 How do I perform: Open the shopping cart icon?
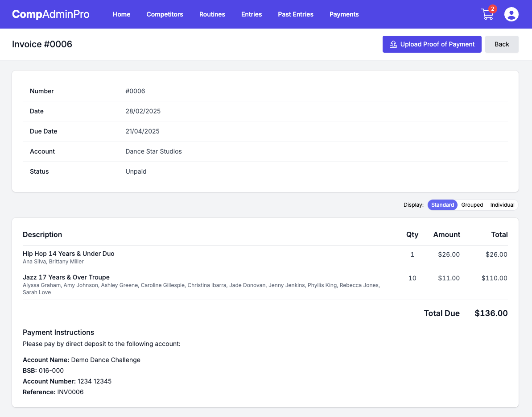pos(487,14)
